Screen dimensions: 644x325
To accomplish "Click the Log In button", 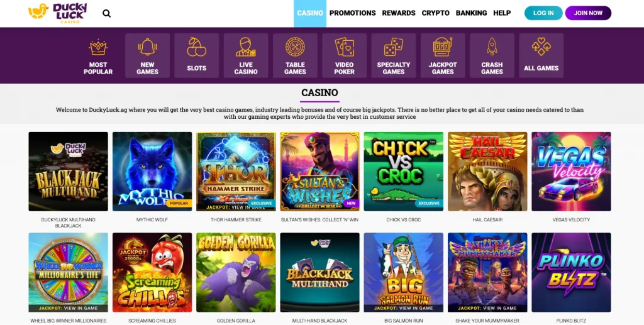I will pos(543,13).
